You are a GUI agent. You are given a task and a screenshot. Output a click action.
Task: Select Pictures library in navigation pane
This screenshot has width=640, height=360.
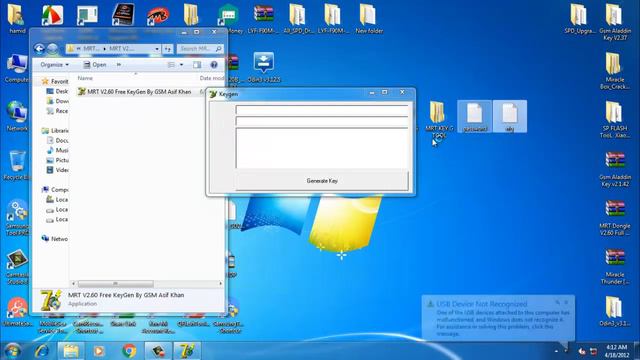click(57, 160)
